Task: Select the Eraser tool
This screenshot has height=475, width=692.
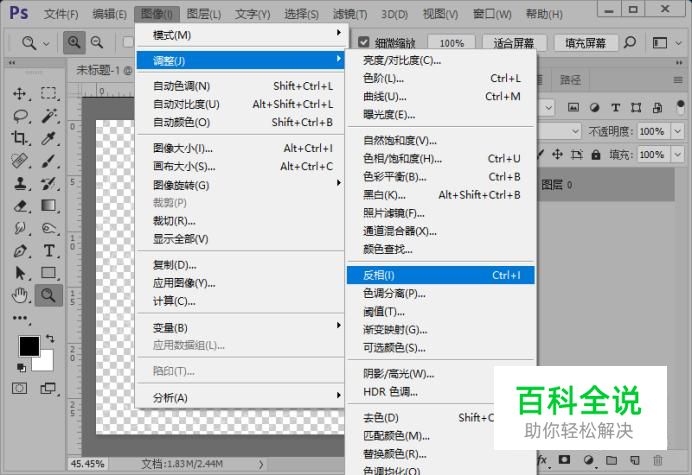Action: 20,206
